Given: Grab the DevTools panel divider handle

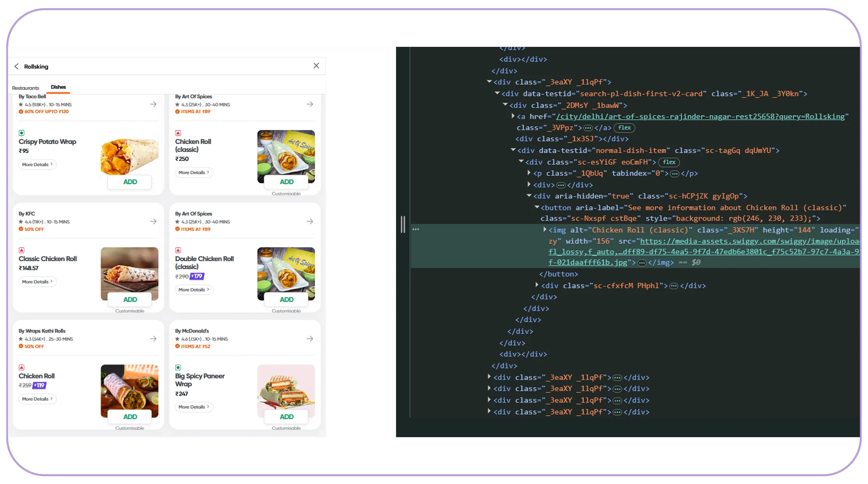Looking at the screenshot, I should (403, 224).
